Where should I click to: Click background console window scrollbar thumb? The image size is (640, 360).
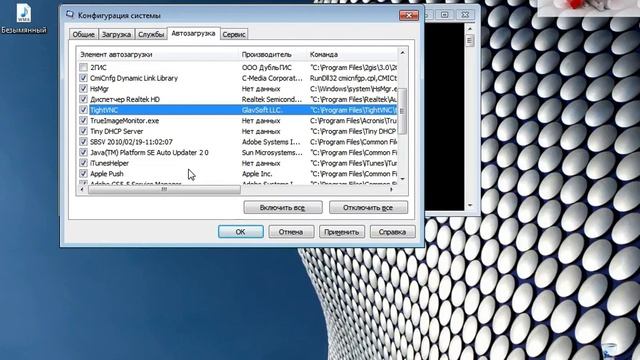pos(469,40)
